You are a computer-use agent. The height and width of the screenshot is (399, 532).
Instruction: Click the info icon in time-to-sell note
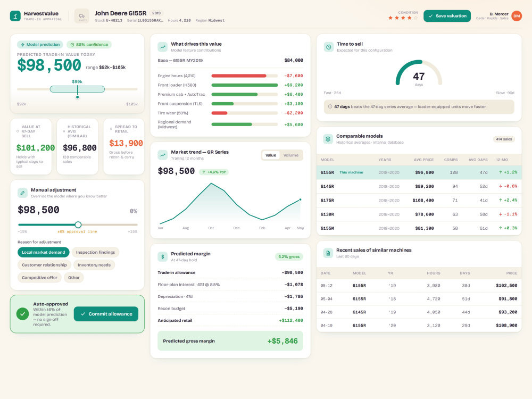tap(330, 106)
